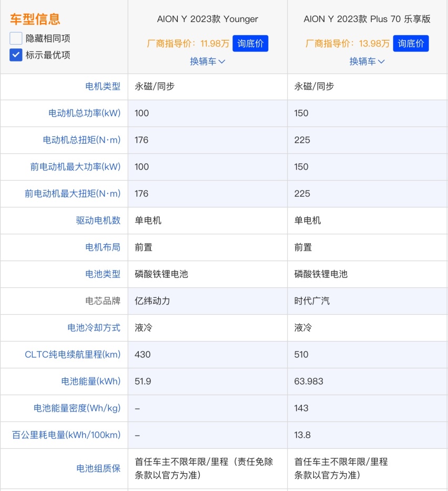Open the CLTC纯电续航里程(km) parameter link
Viewport: 448px width, 491px height.
73,355
